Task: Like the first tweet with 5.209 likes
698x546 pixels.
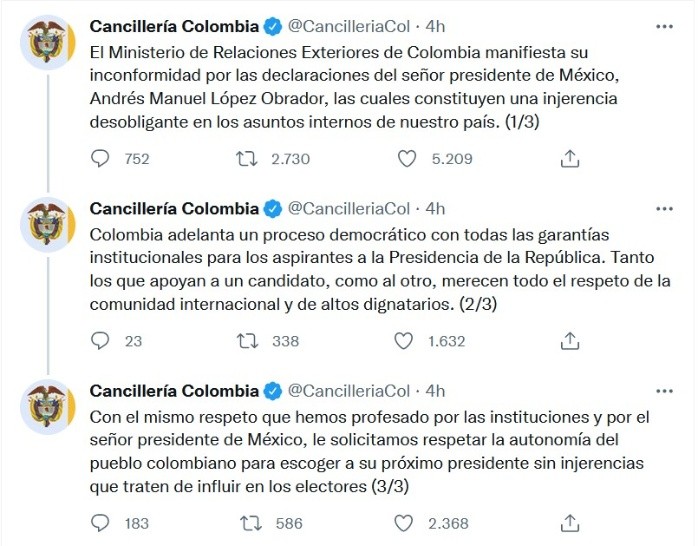Action: pyautogui.click(x=406, y=158)
